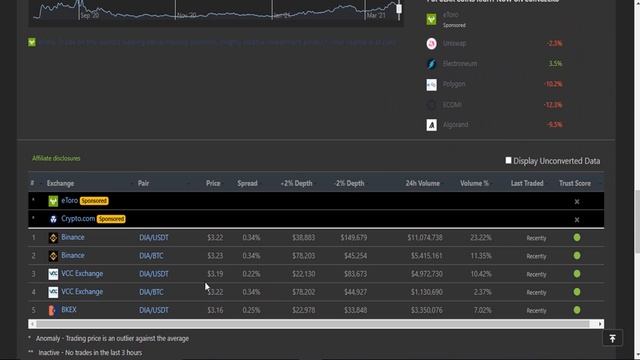Screen dimensions: 640x360
Task: Click green trust score dot for Binance DIA/USDT
Action: 577,238
